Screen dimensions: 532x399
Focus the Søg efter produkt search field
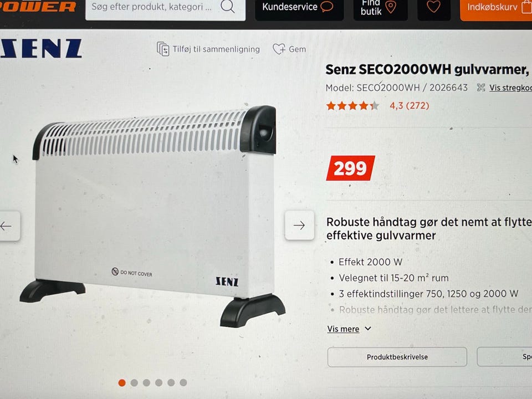pyautogui.click(x=152, y=7)
